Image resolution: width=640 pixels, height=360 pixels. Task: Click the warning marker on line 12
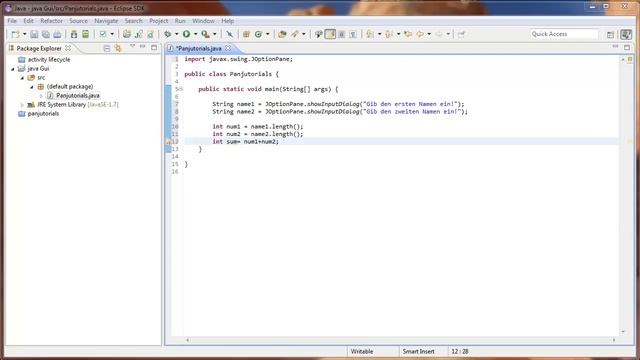pos(168,142)
